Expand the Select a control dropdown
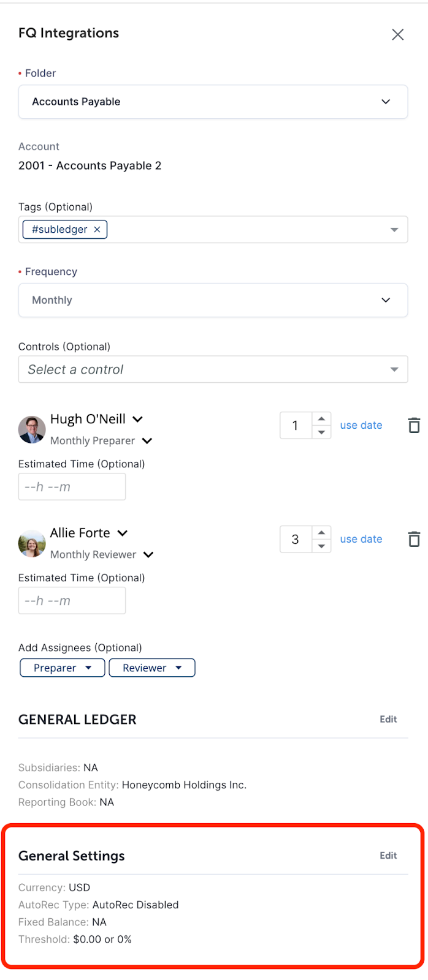This screenshot has width=428, height=980. pyautogui.click(x=213, y=369)
